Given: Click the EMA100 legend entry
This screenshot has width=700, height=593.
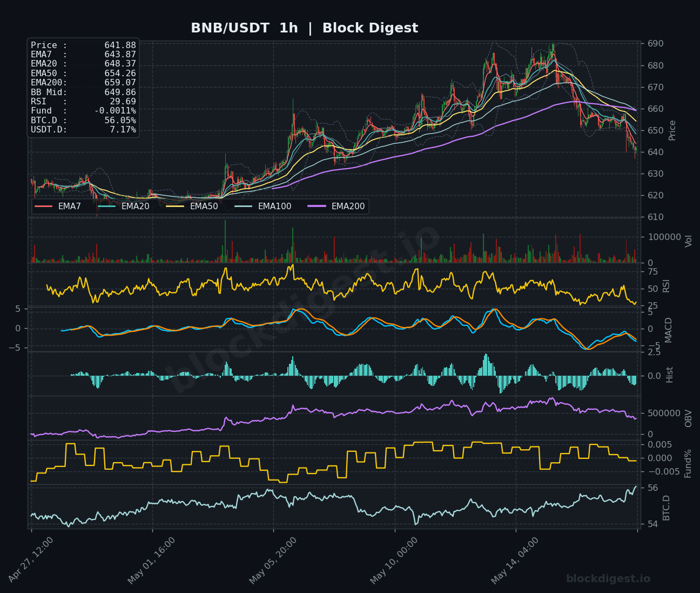Looking at the screenshot, I should click(263, 206).
